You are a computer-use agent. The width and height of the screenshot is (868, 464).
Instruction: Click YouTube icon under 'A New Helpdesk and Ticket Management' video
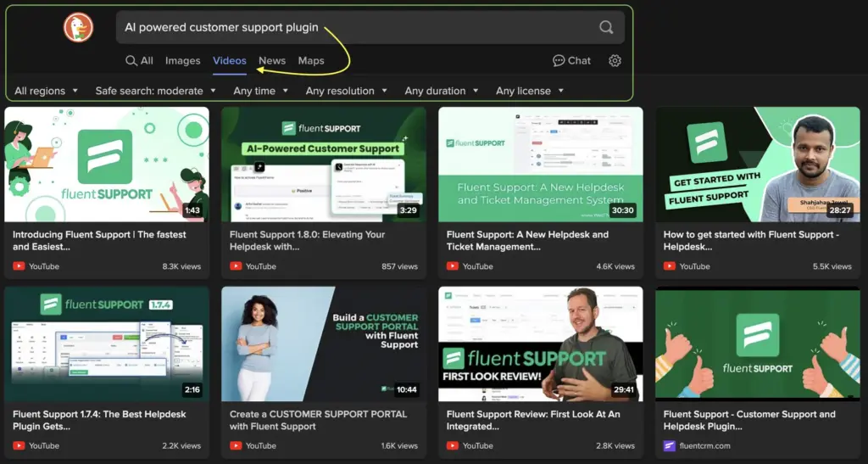(x=453, y=266)
